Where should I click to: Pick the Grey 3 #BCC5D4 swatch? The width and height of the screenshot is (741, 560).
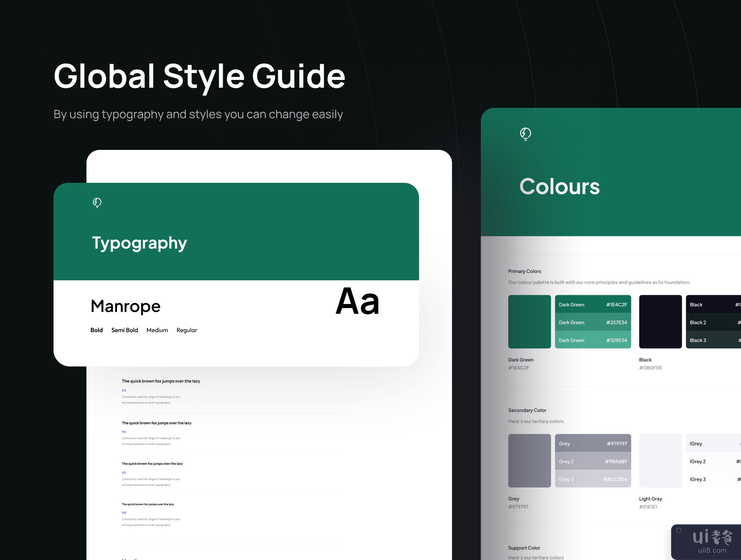pyautogui.click(x=593, y=479)
